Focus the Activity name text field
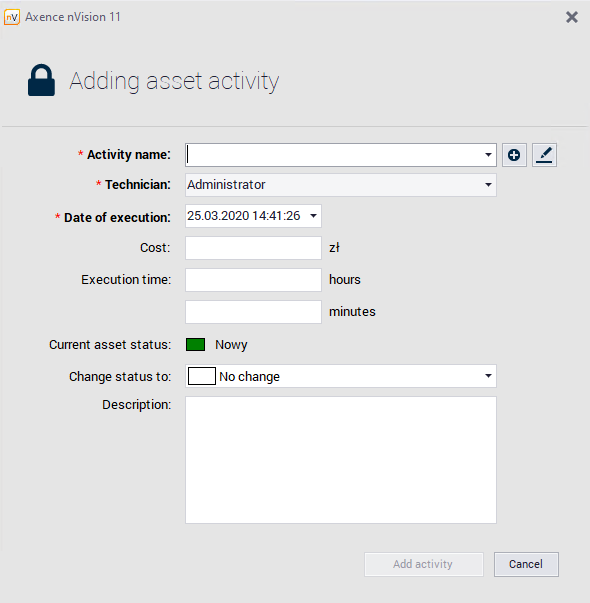Screen dimensions: 590x603 pyautogui.click(x=333, y=155)
